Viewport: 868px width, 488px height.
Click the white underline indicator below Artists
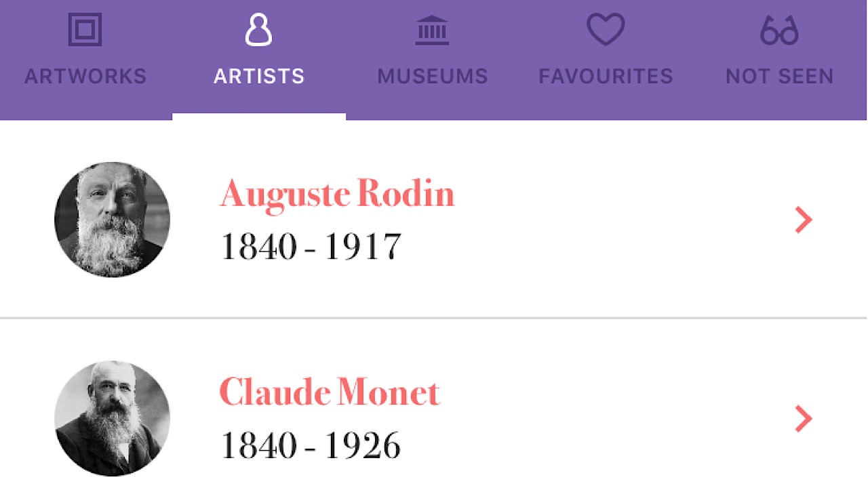tap(259, 117)
